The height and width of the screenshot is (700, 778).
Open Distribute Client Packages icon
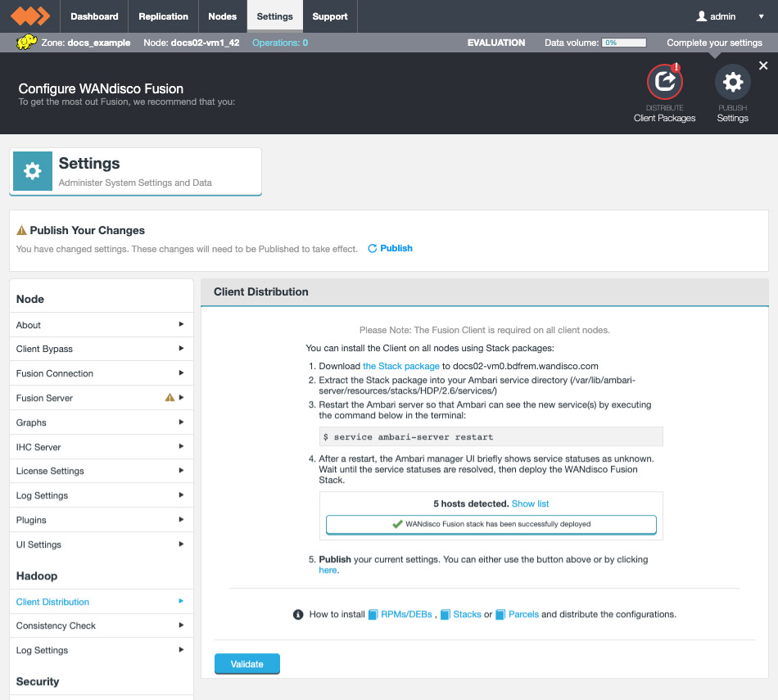(x=664, y=82)
